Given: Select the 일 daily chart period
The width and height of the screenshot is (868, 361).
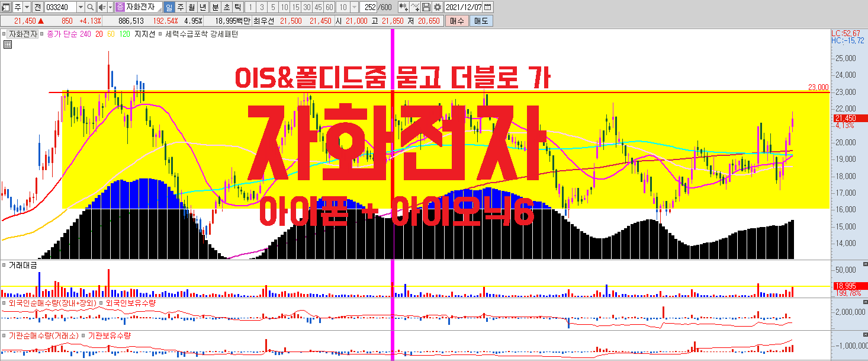Looking at the screenshot, I should (169, 7).
